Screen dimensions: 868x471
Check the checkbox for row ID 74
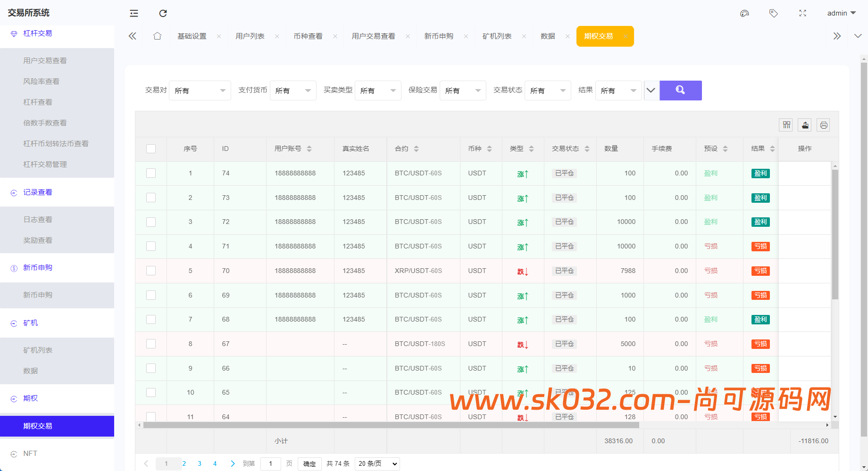point(151,173)
